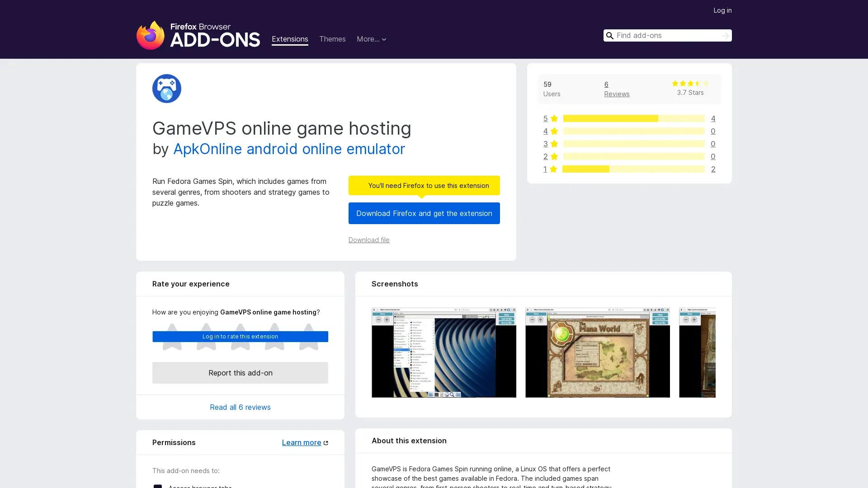The height and width of the screenshot is (488, 868).
Task: Open the ApkOnline android online emulator author page
Action: [x=289, y=149]
